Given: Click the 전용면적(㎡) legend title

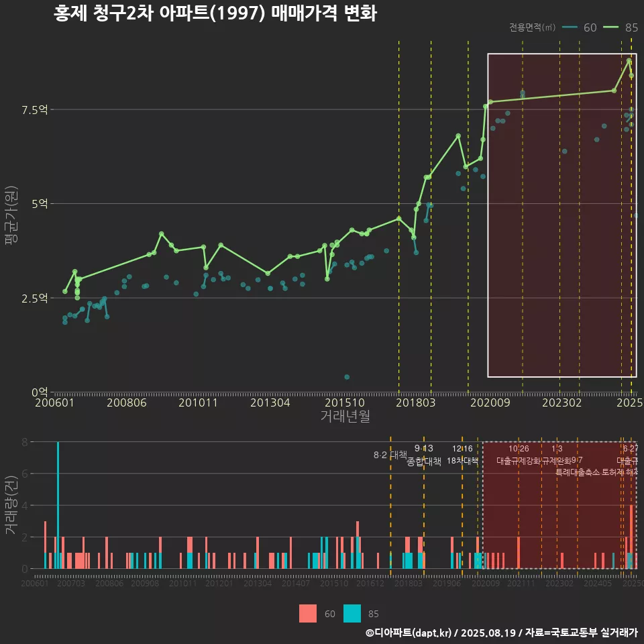Looking at the screenshot, I should pos(532,28).
